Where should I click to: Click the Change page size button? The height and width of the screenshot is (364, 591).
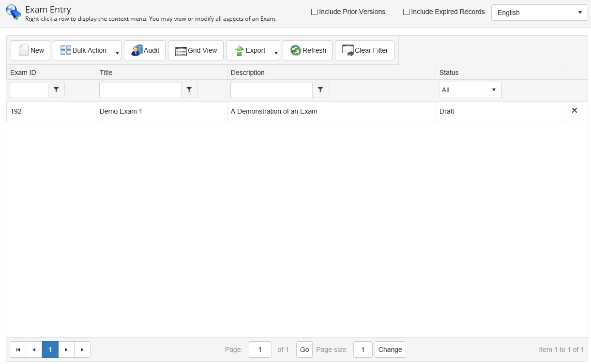(x=390, y=349)
